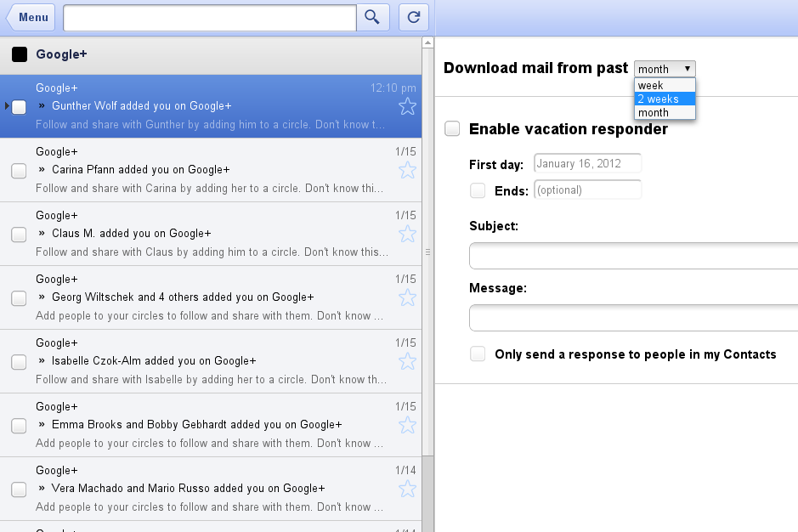Click the '12:10 pm' timestamp
The height and width of the screenshot is (532, 798).
point(393,88)
